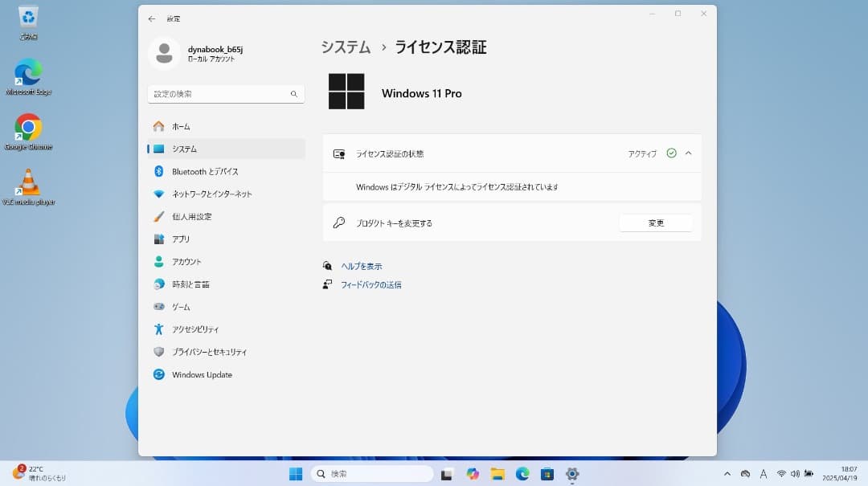Open the ゲーム settings section
Viewport: 868px width, 486px height.
tap(182, 306)
